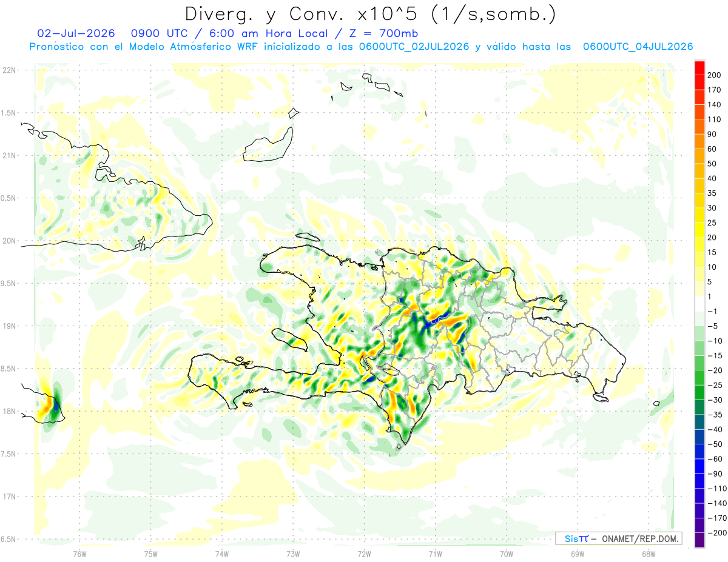Click the positive '15' color scale label
The height and width of the screenshot is (562, 728).
pos(712,252)
